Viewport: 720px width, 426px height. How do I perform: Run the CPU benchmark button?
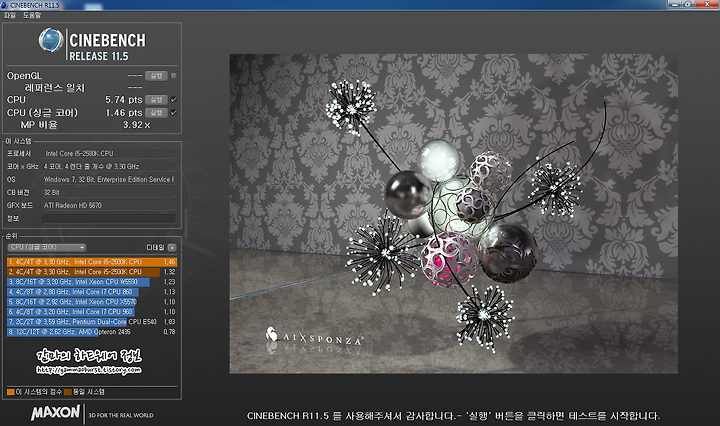[x=156, y=100]
